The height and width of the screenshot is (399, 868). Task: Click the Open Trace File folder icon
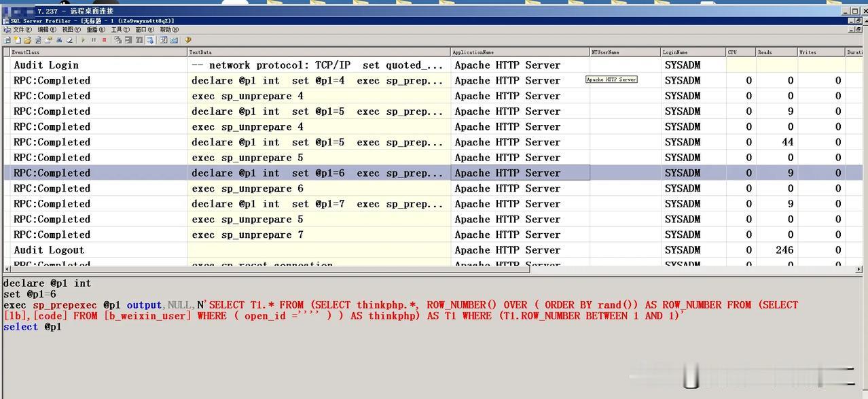pos(27,40)
